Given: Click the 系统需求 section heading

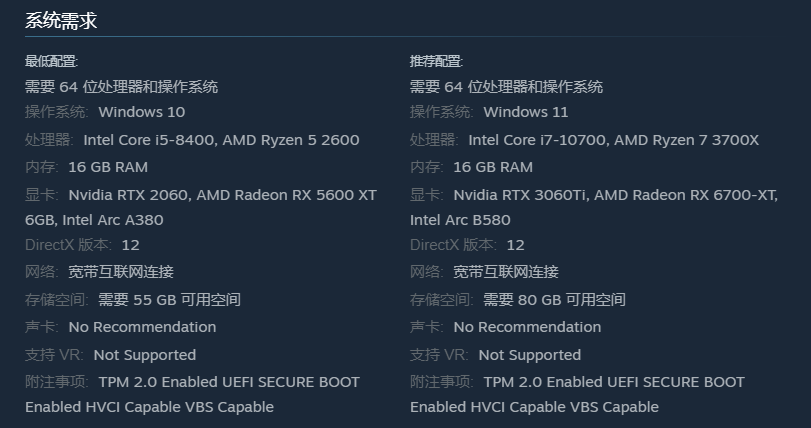Looking at the screenshot, I should click(61, 21).
